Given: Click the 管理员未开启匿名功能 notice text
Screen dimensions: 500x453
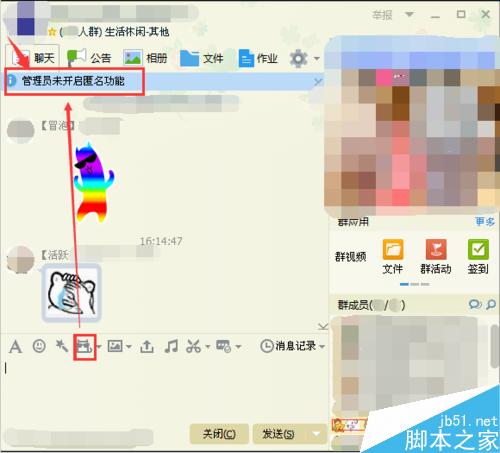Looking at the screenshot, I should click(73, 81).
